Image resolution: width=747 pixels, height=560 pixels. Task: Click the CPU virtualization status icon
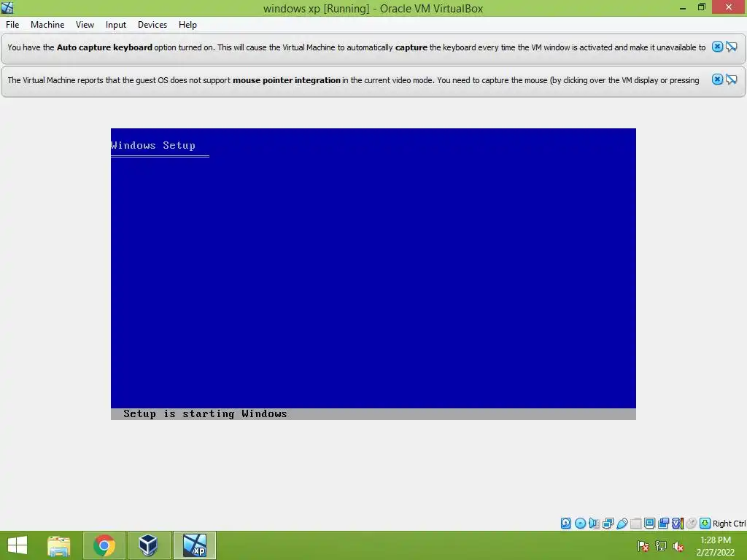point(678,524)
